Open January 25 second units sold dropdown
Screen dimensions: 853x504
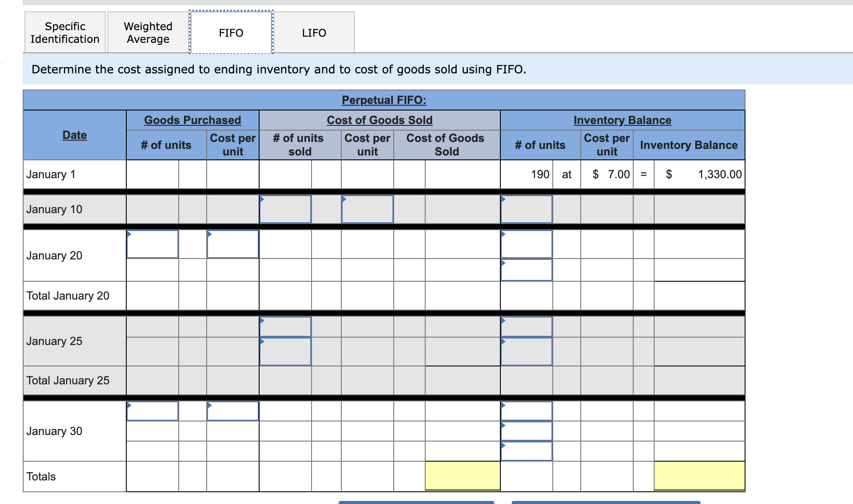tap(285, 352)
